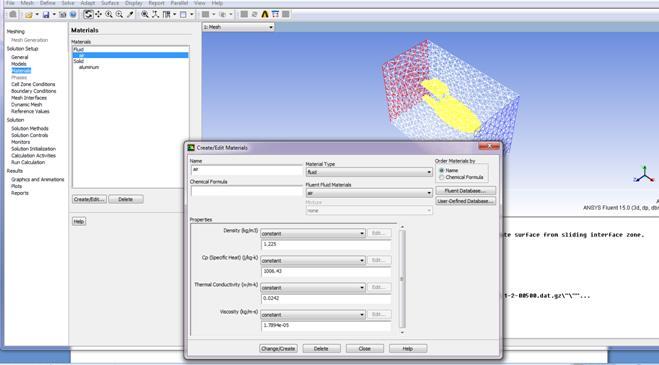Open the Surface menu
Image resolution: width=659 pixels, height=365 pixels.
point(110,3)
